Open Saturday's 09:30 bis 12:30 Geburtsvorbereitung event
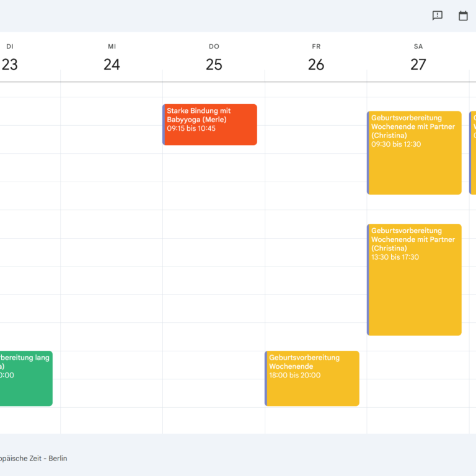476x476 pixels. point(415,153)
